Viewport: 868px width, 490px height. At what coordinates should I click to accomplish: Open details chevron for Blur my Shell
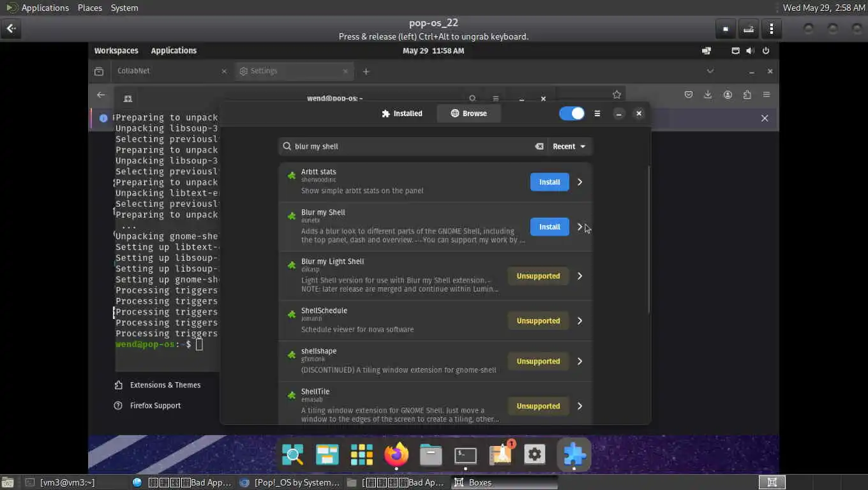click(x=580, y=226)
